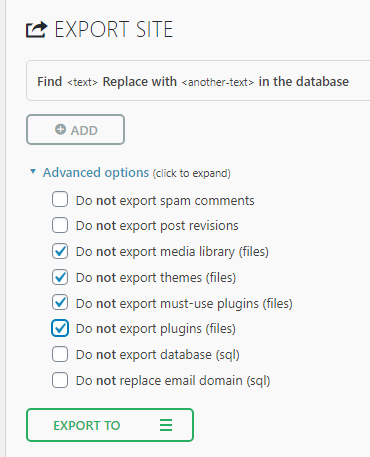Screen dimensions: 370x457
Task: Uncheck Do not export media library (files)
Action: click(x=60, y=251)
